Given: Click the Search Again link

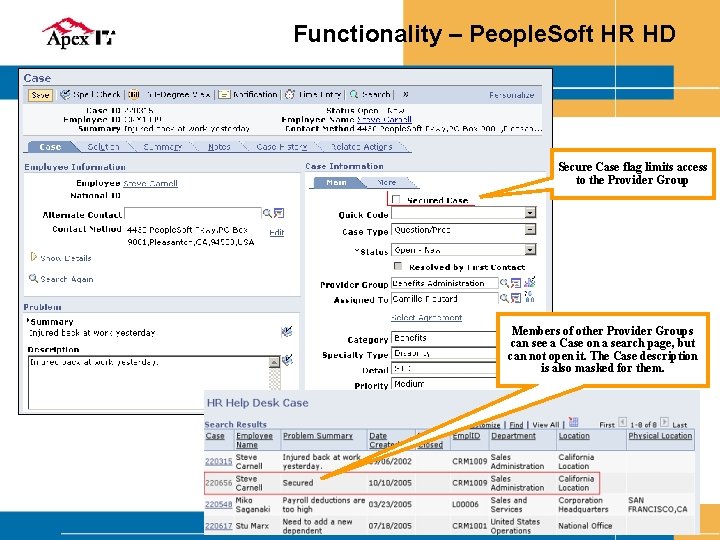Looking at the screenshot, I should 67,279.
